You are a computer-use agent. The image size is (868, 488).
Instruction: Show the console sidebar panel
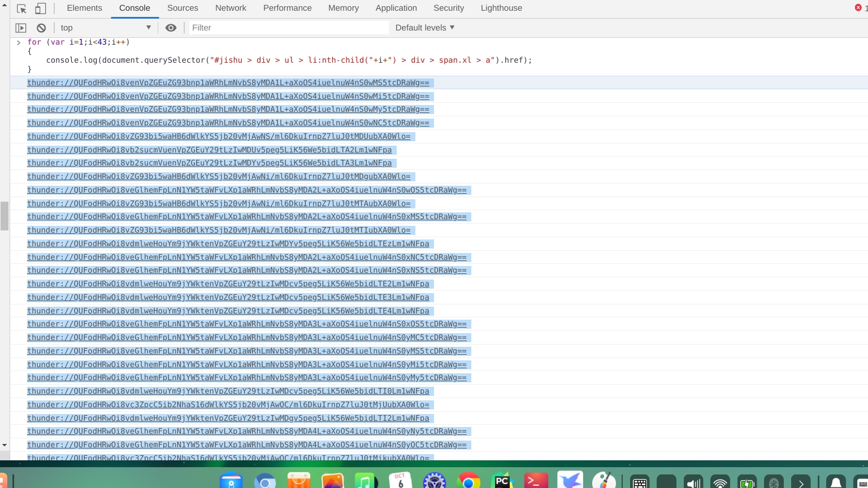click(x=21, y=28)
